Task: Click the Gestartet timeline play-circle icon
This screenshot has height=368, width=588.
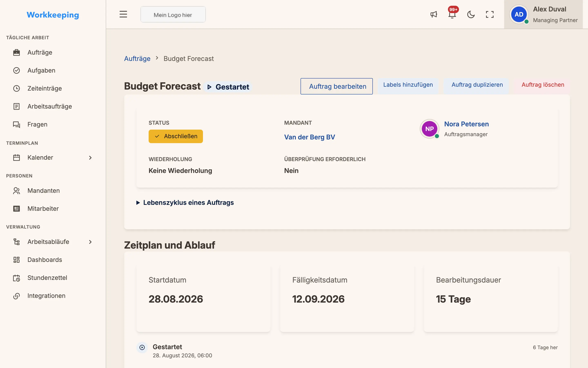Action: tap(142, 348)
